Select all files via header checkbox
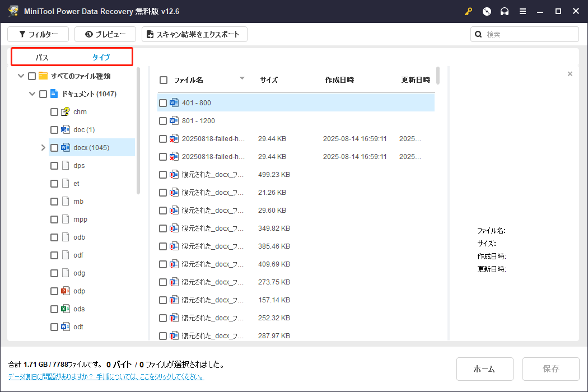The width and height of the screenshot is (588, 392). (164, 80)
